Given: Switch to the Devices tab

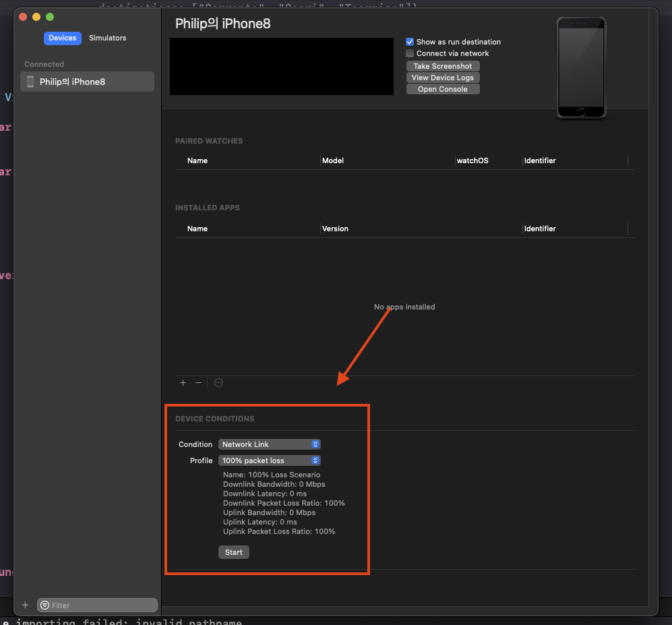Looking at the screenshot, I should [x=62, y=38].
